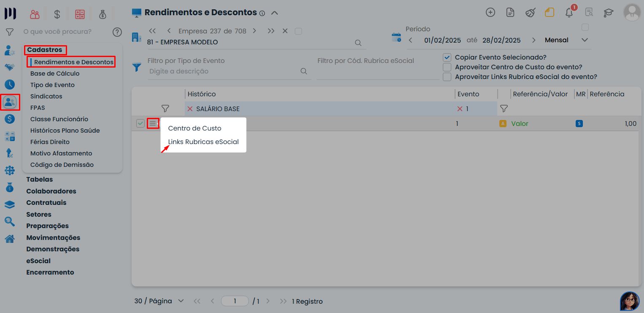This screenshot has width=644, height=313.
Task: Click the red calculator icon in top toolbar
Action: pyautogui.click(x=80, y=14)
